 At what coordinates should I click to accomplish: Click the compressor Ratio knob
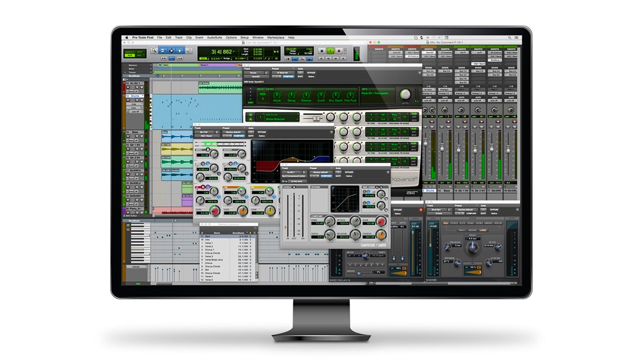point(330,235)
